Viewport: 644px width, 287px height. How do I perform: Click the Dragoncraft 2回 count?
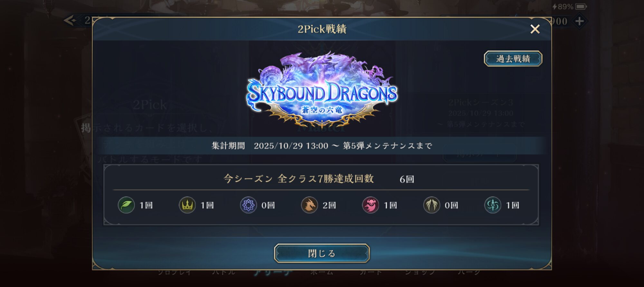pos(329,205)
